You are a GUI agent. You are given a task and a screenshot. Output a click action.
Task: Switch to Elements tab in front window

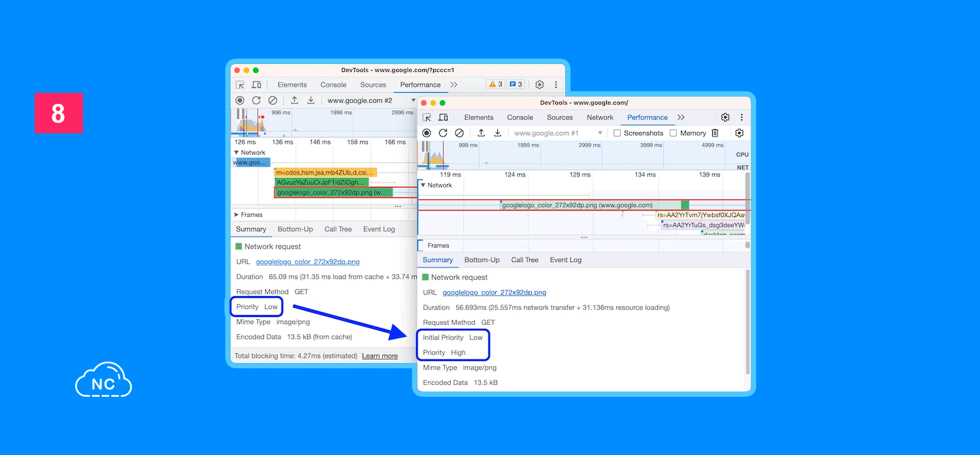click(x=479, y=118)
